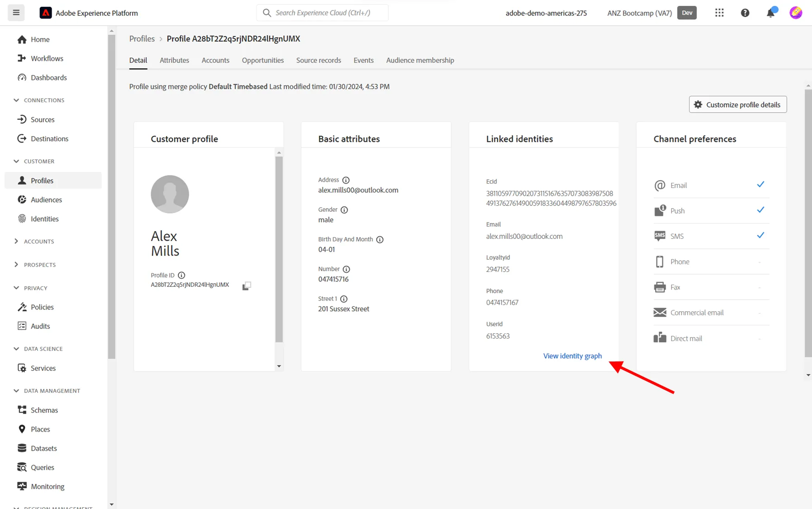Expand the Accounts section
The width and height of the screenshot is (812, 509).
tap(16, 241)
